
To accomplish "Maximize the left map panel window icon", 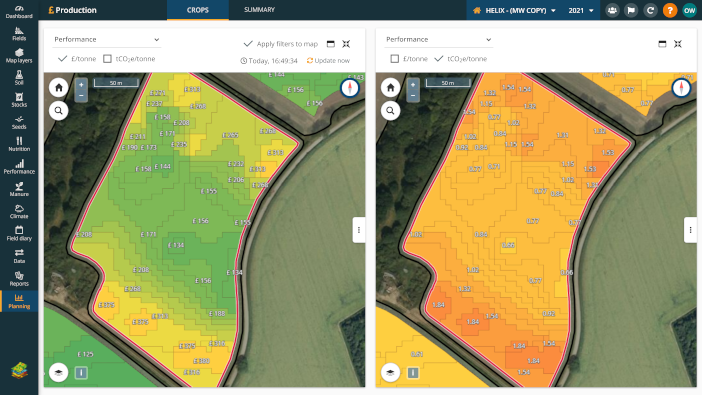I will coord(331,44).
